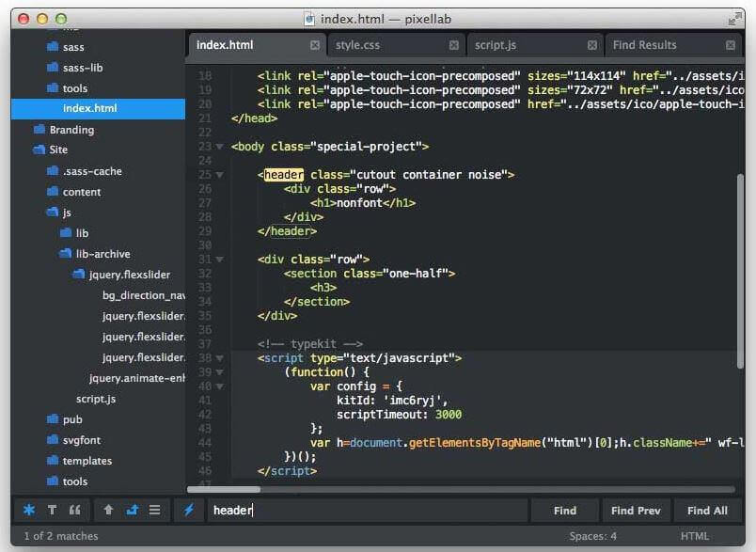Click the 1 of 2 matches status text
The width and height of the screenshot is (756, 552).
pos(61,536)
